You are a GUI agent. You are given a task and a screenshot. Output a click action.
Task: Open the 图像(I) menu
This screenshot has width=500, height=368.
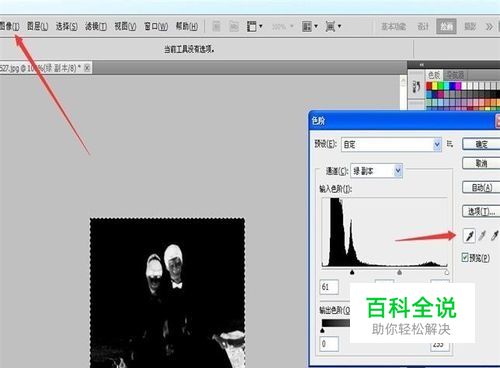9,26
